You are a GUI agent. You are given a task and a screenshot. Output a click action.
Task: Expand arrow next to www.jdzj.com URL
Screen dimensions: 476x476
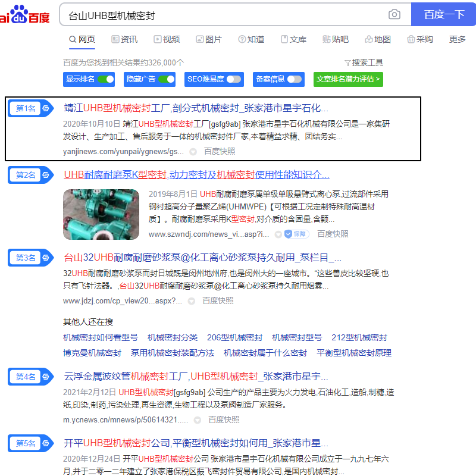coord(191,301)
